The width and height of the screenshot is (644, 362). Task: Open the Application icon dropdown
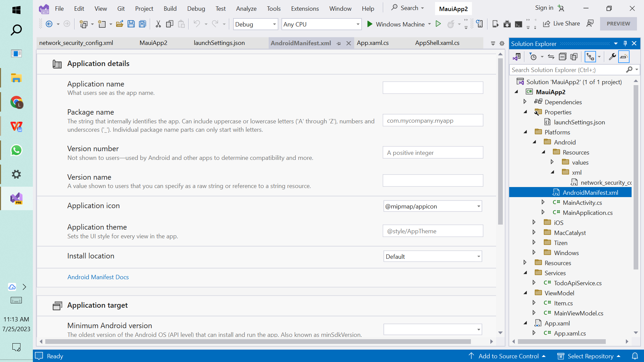pyautogui.click(x=479, y=206)
